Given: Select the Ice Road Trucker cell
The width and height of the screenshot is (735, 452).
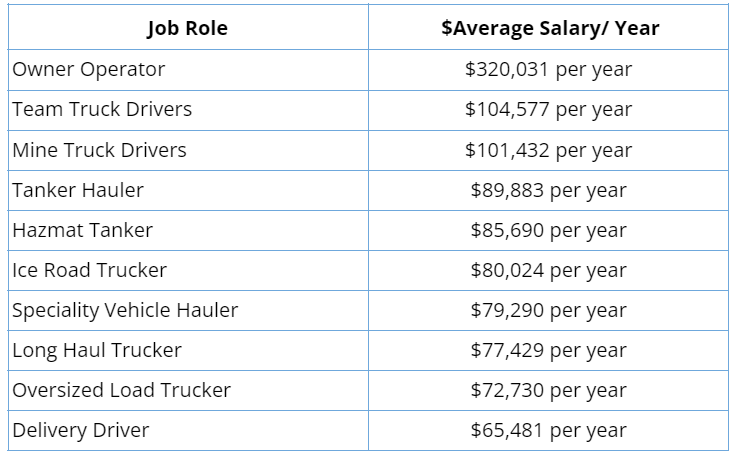Looking at the screenshot, I should (x=90, y=270).
